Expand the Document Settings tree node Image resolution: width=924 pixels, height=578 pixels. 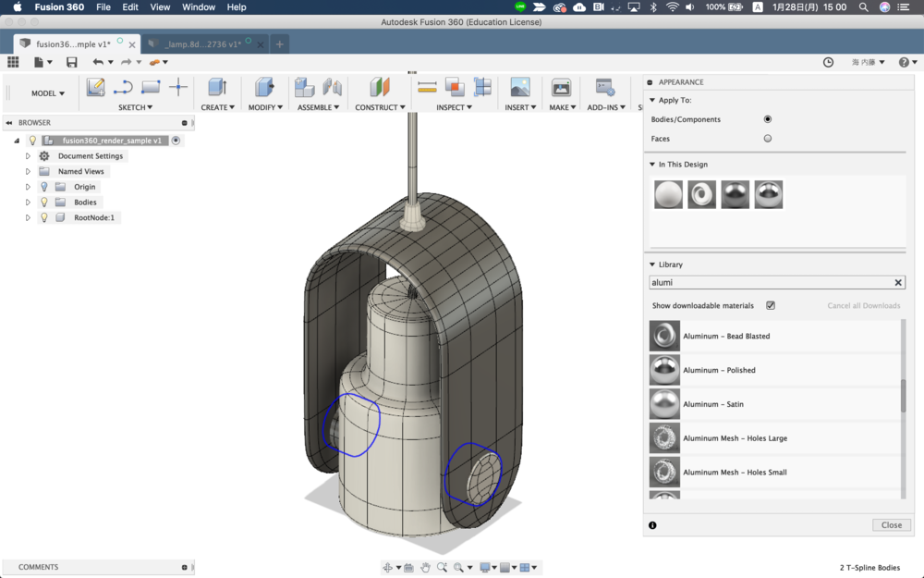point(28,156)
